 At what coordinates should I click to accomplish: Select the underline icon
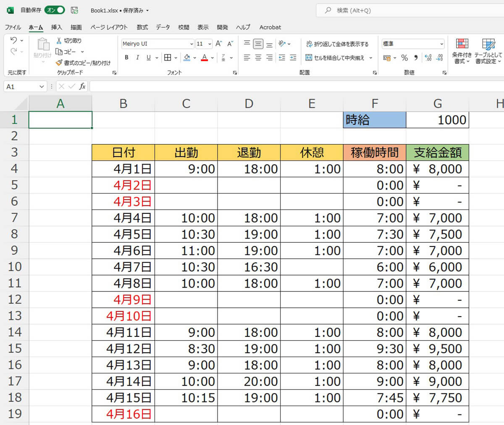click(148, 58)
